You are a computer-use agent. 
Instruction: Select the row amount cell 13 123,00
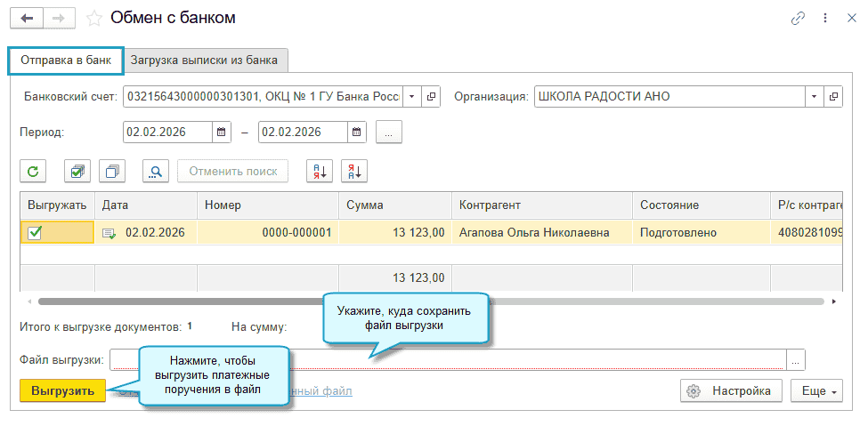395,232
